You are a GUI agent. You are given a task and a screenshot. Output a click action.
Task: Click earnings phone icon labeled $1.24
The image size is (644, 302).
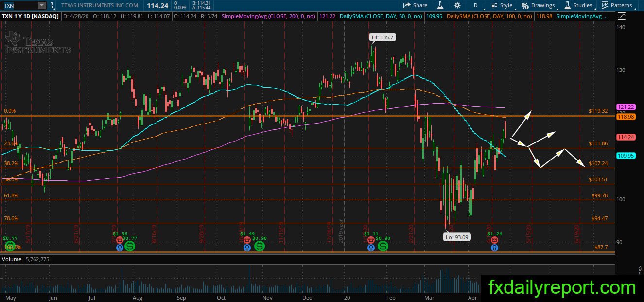(x=494, y=240)
